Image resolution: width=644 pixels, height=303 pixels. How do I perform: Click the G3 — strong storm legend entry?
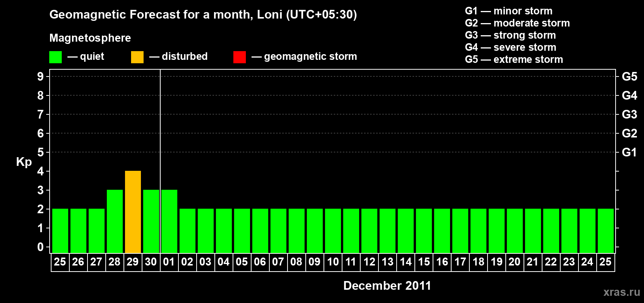(x=510, y=35)
